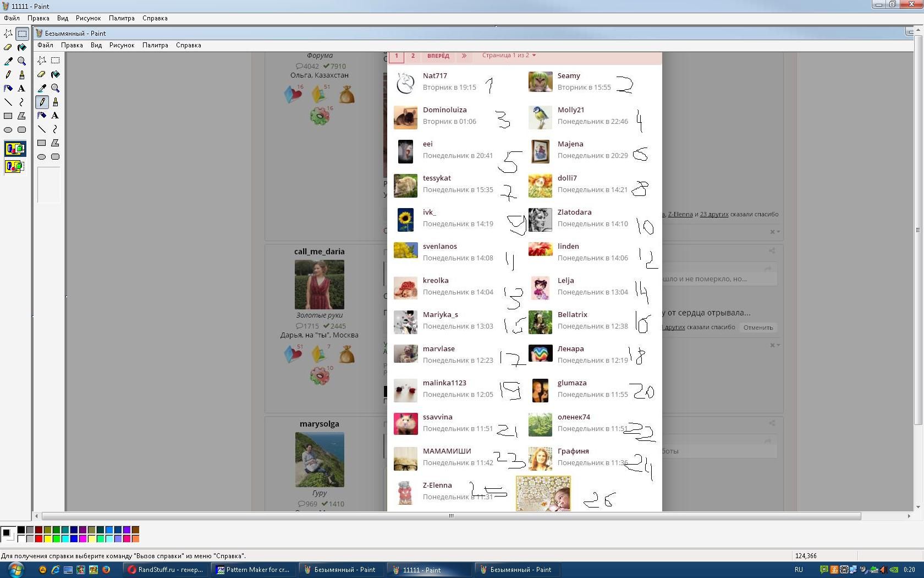
Task: Open the Справка menu in the 11111 - Paint menu bar
Action: 155,18
